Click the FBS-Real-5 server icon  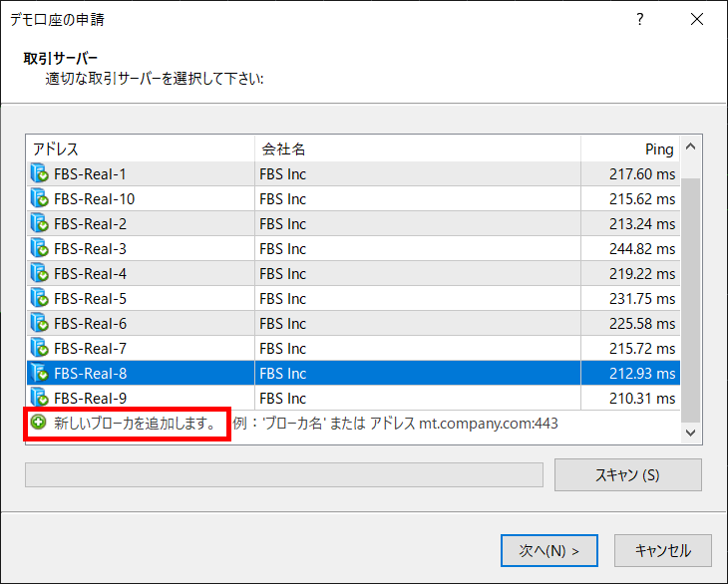(40, 298)
